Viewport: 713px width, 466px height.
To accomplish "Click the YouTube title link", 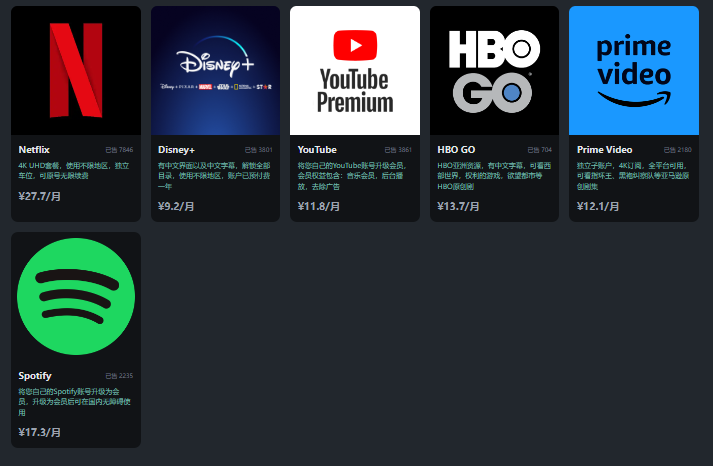I will [317, 150].
